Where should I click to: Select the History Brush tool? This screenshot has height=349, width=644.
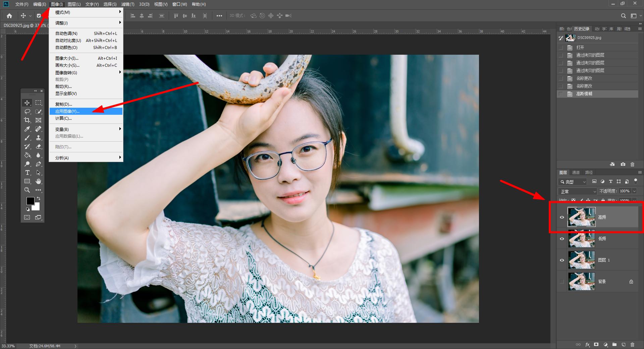pos(27,146)
